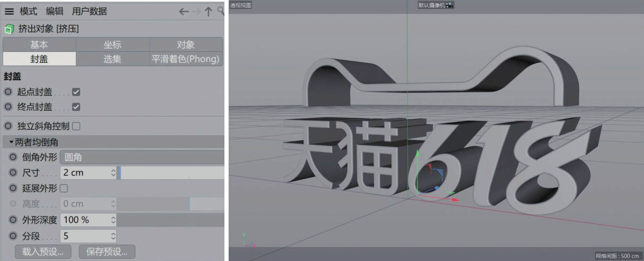Click the keyframe dot beside 外形深度
Viewport: 644px width, 261px height.
(13, 220)
